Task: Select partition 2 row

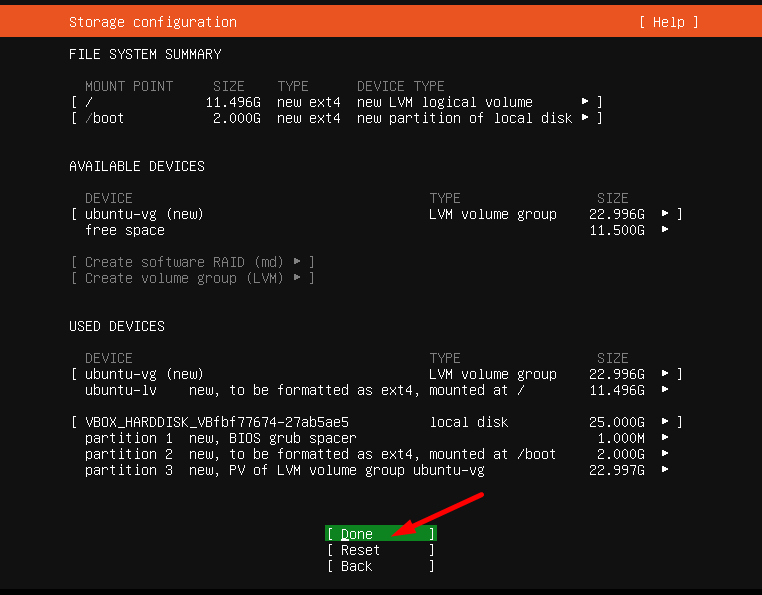Action: [377, 454]
